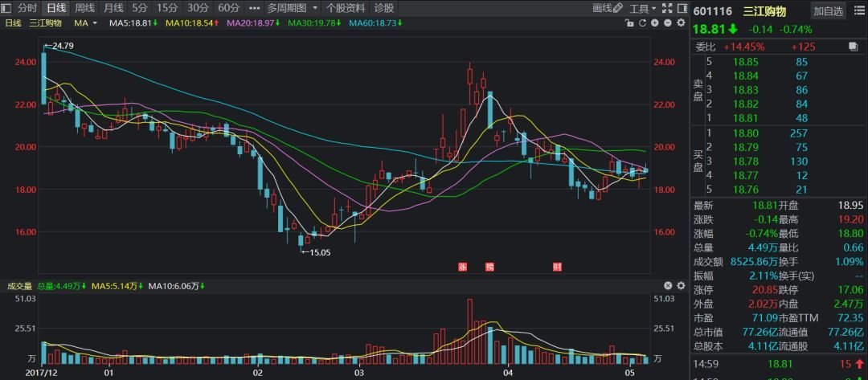
Task: Open volume panel settings gear
Action: [x=681, y=286]
